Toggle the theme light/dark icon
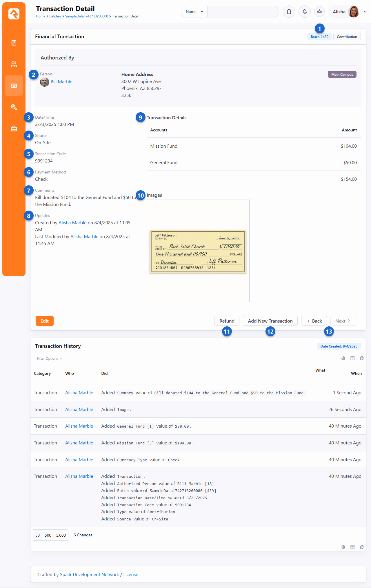Screen dimensions: 371x588 point(319,12)
